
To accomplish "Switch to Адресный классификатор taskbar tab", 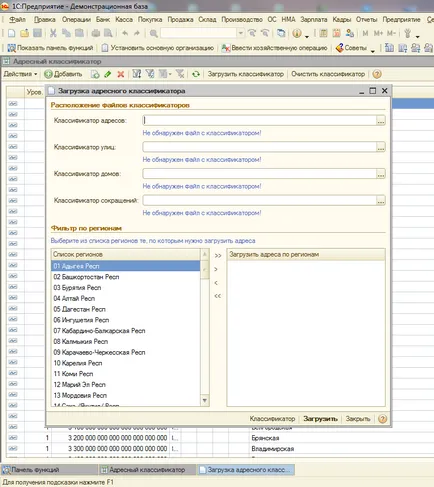I will click(x=147, y=470).
